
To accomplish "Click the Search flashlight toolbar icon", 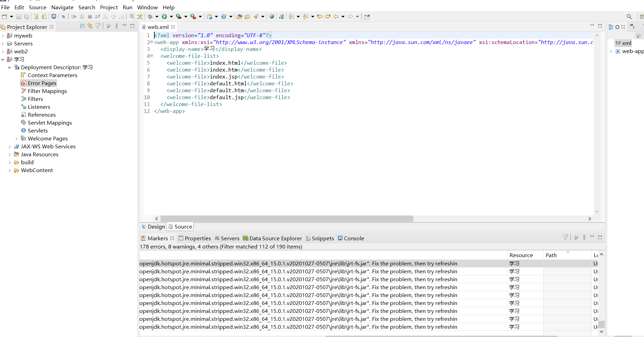I will pos(256,17).
